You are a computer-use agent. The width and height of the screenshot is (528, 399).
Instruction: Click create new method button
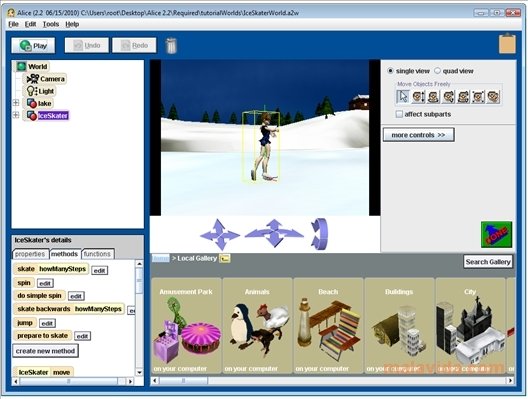click(x=45, y=351)
